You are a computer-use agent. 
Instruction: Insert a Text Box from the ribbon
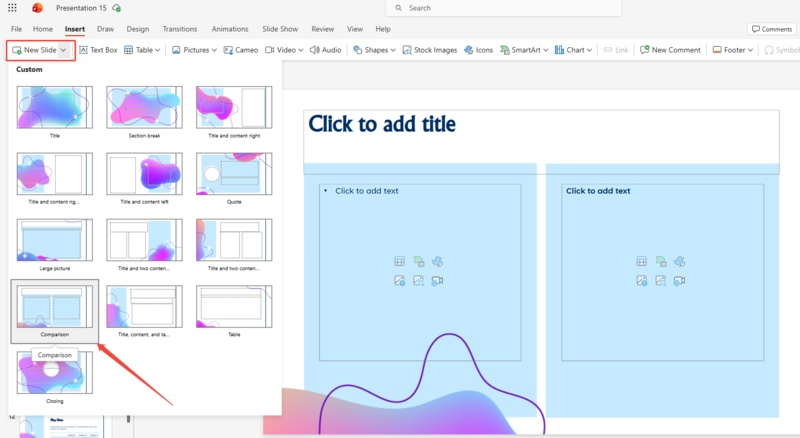click(97, 49)
